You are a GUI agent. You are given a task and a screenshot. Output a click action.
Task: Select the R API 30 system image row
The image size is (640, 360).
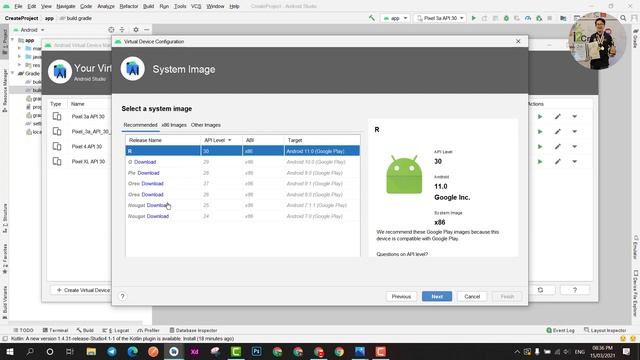coord(242,151)
